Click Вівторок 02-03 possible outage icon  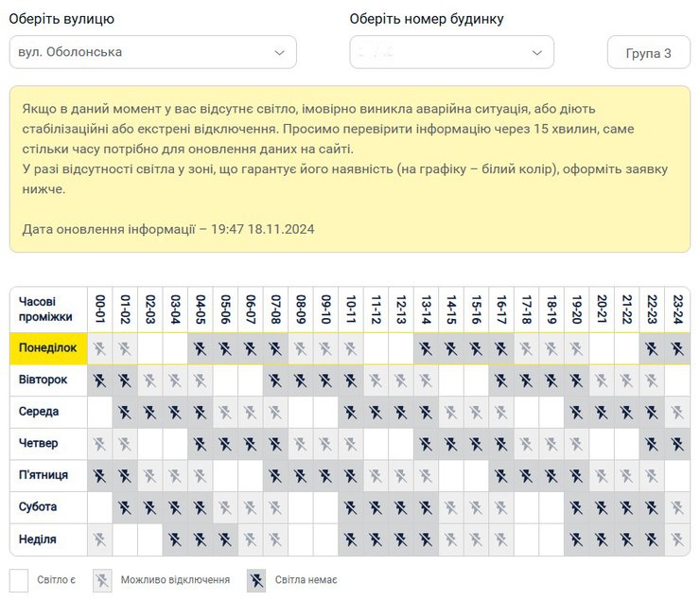pos(150,380)
